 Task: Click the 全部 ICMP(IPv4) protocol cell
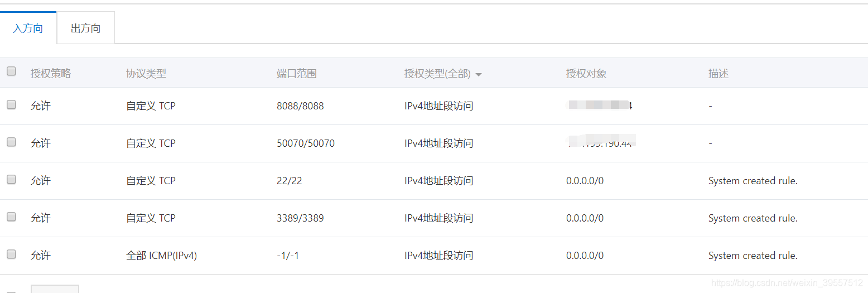(162, 256)
